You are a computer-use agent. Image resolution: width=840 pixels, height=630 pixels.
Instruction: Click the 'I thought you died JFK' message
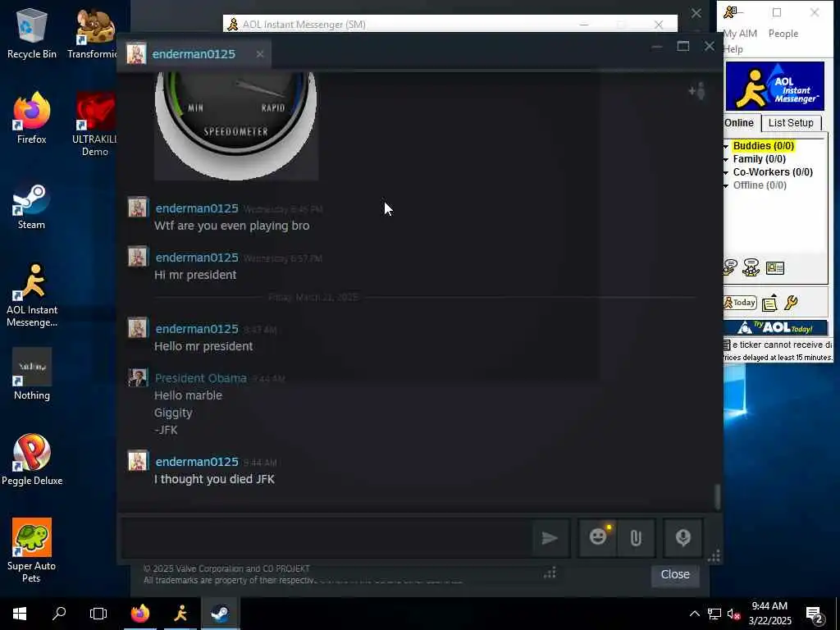(214, 479)
